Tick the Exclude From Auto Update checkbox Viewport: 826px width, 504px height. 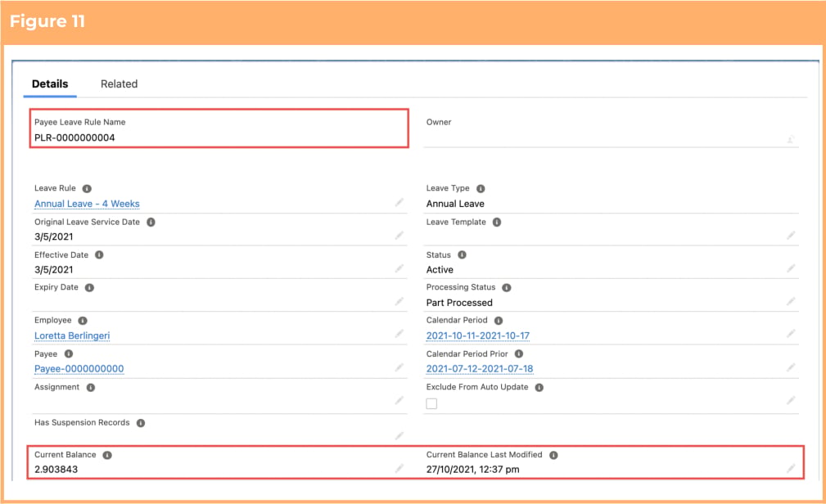(431, 404)
